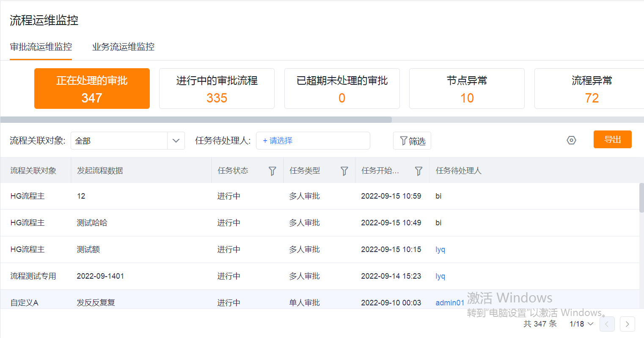Image resolution: width=644 pixels, height=338 pixels.
Task: Go to the next page arrow
Action: tap(627, 324)
